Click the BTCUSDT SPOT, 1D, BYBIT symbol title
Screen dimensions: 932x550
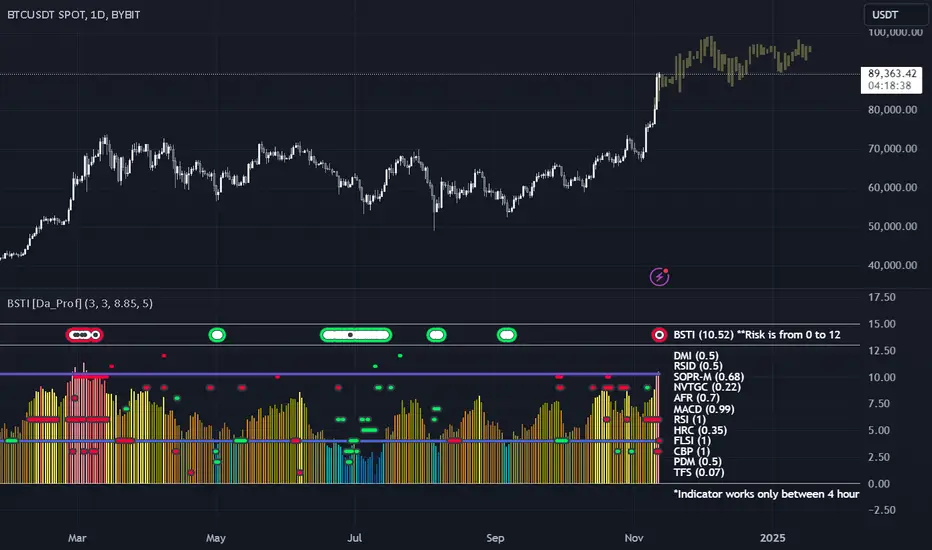point(74,15)
